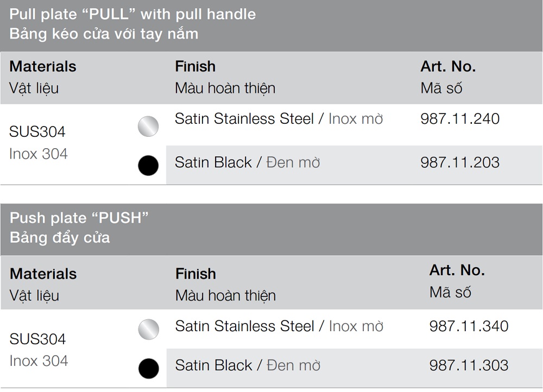This screenshot has width=543, height=392.
Task: Click the Finish column header in pull plate table
Action: click(x=195, y=67)
